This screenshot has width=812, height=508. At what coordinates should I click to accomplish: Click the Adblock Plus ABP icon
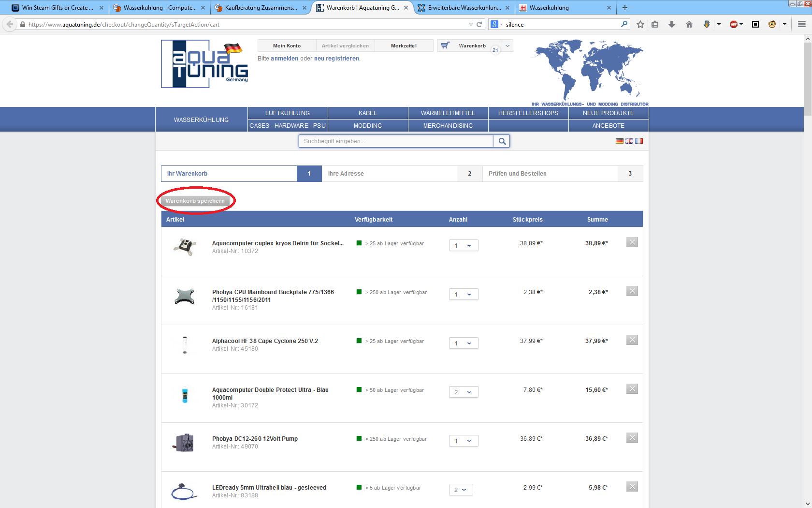click(x=734, y=24)
